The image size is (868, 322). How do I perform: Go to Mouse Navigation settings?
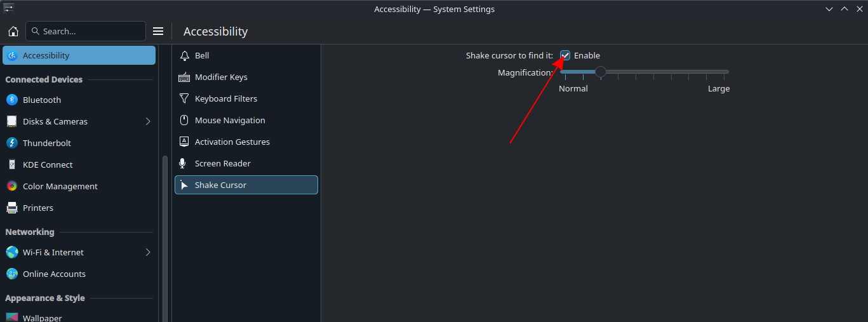tap(230, 120)
